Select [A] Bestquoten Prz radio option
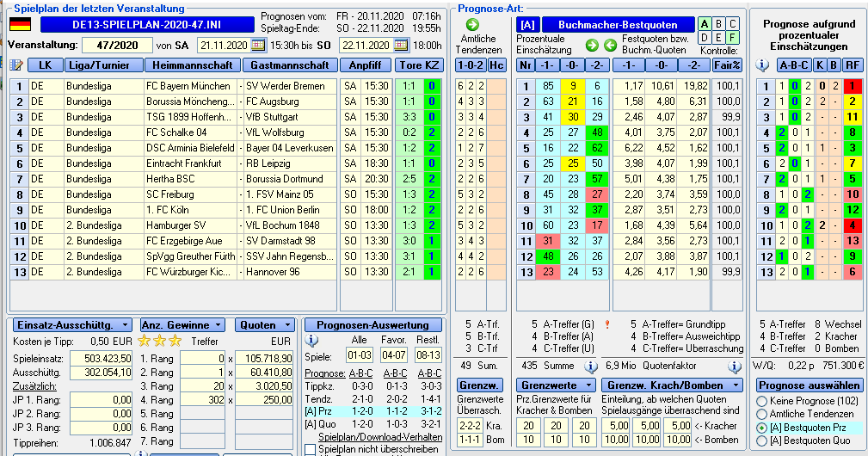 (761, 428)
